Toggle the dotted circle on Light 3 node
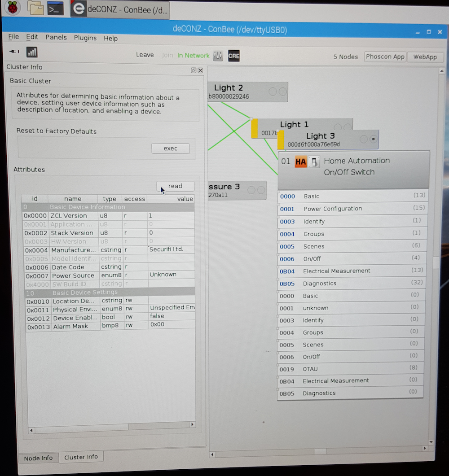The height and width of the screenshot is (476, 449). tap(373, 139)
